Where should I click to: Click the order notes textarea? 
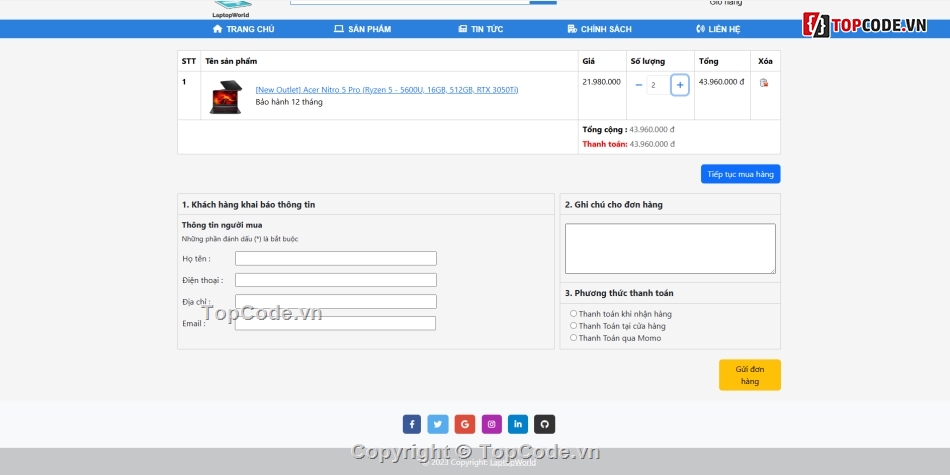coord(670,248)
